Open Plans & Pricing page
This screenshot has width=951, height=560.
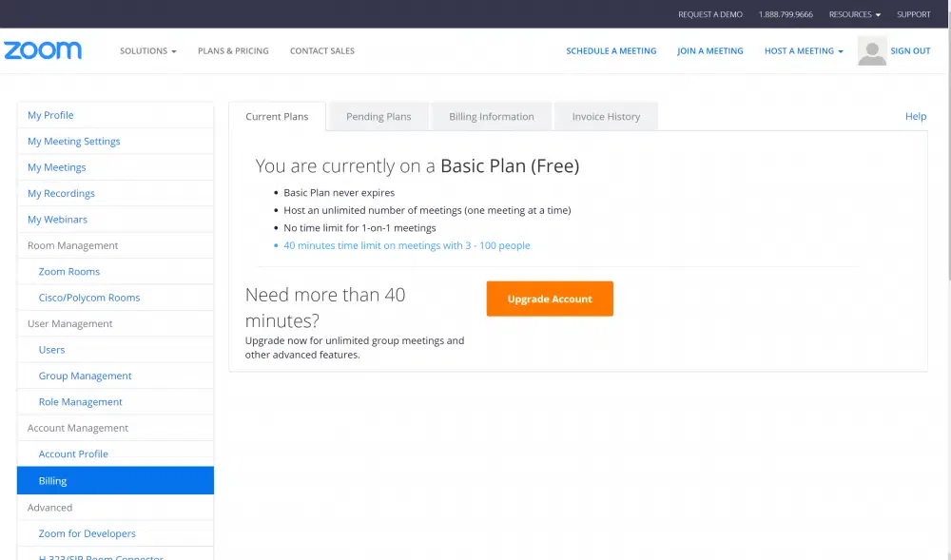(x=233, y=51)
